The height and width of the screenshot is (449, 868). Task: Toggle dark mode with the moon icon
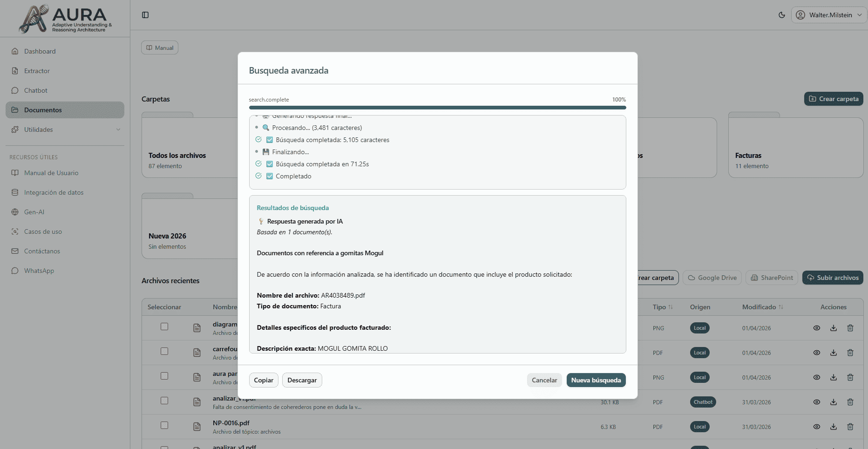pos(781,15)
